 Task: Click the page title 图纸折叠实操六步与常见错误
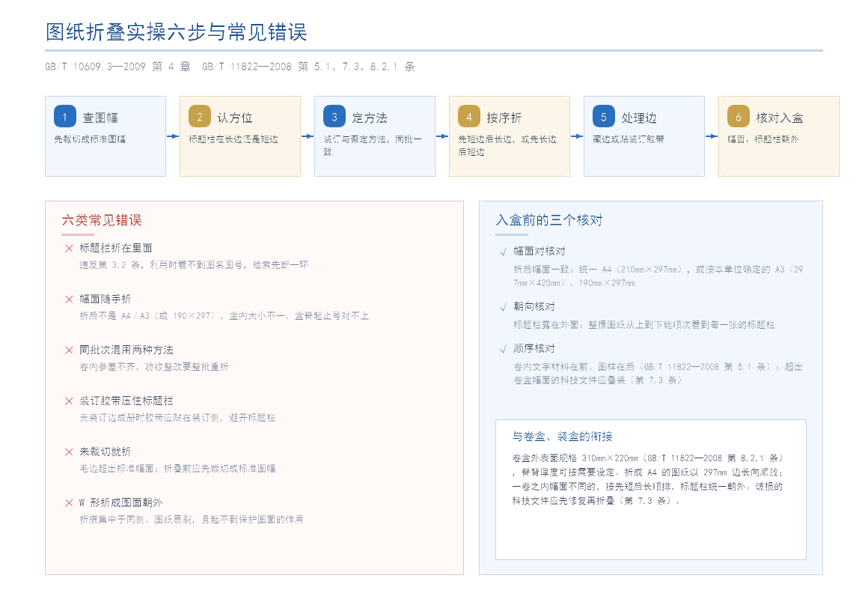(177, 32)
